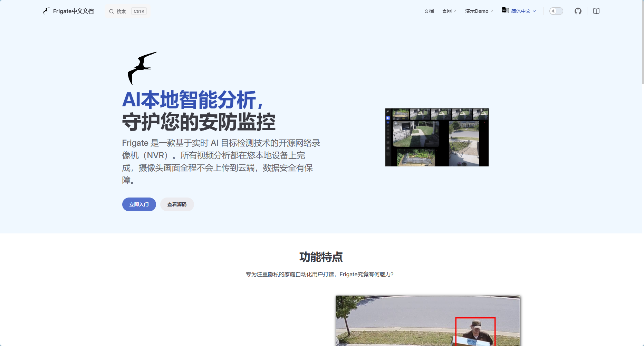
Task: Click the 守护您的安防监控 headline text
Action: tap(199, 122)
